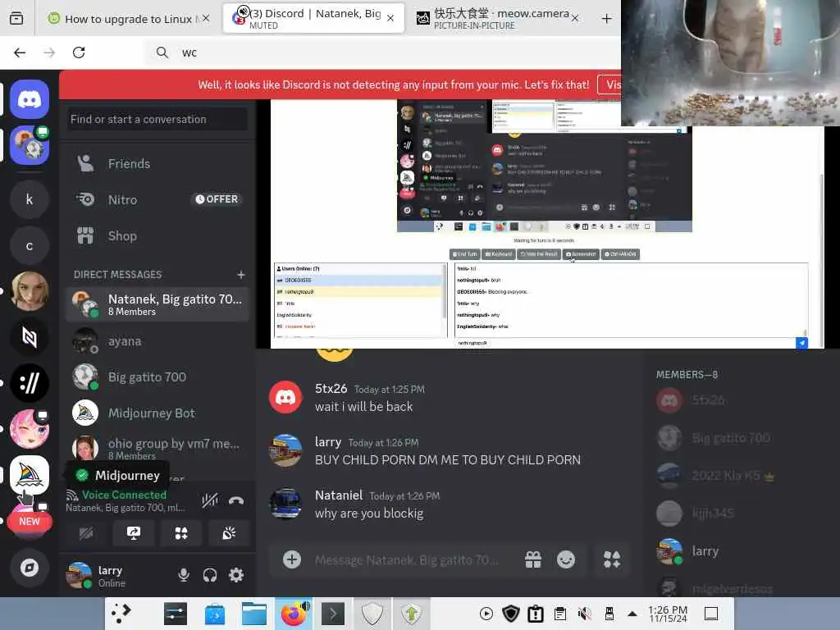
Task: Click the browser address search field
Action: tap(385, 52)
